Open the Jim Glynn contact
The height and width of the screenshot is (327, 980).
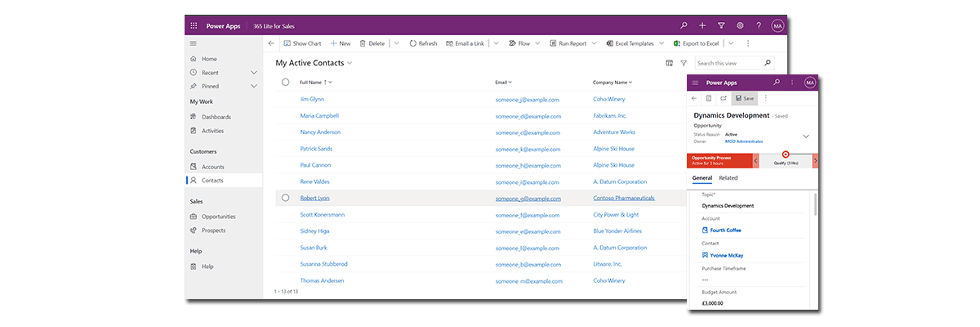[312, 99]
